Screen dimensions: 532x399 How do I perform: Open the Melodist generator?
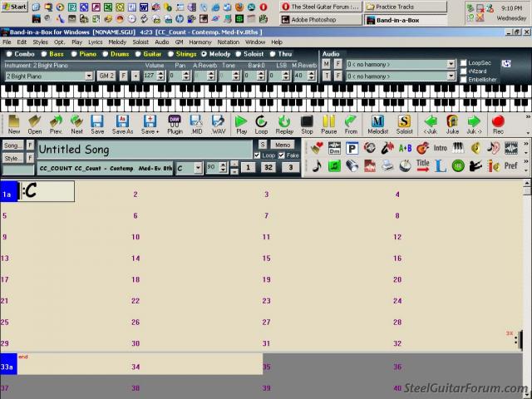(377, 125)
